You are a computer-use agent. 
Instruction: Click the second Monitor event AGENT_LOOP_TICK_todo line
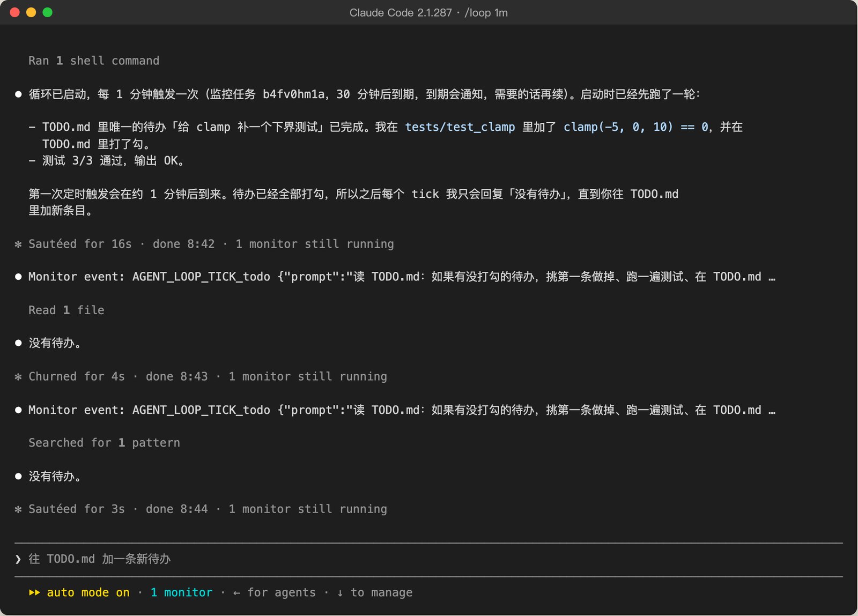(402, 410)
